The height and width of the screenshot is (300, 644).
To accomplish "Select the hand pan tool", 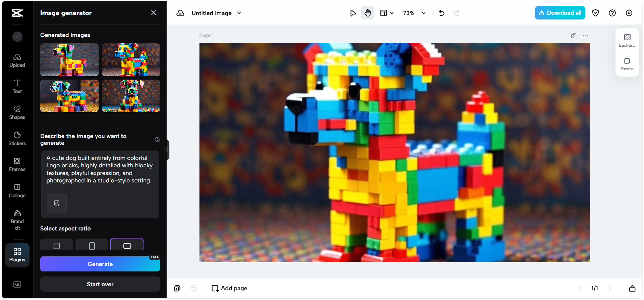I will (368, 13).
